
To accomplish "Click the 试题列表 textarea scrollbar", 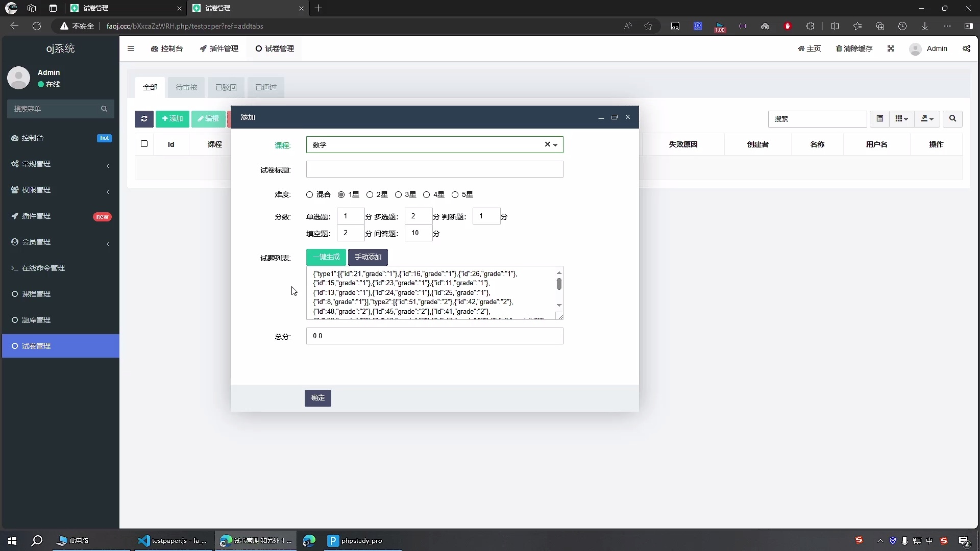I will click(559, 289).
